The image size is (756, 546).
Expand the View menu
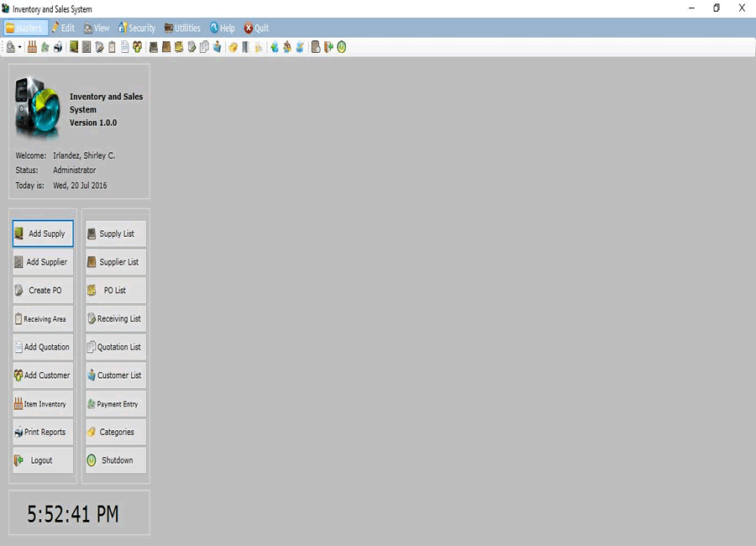click(x=97, y=28)
